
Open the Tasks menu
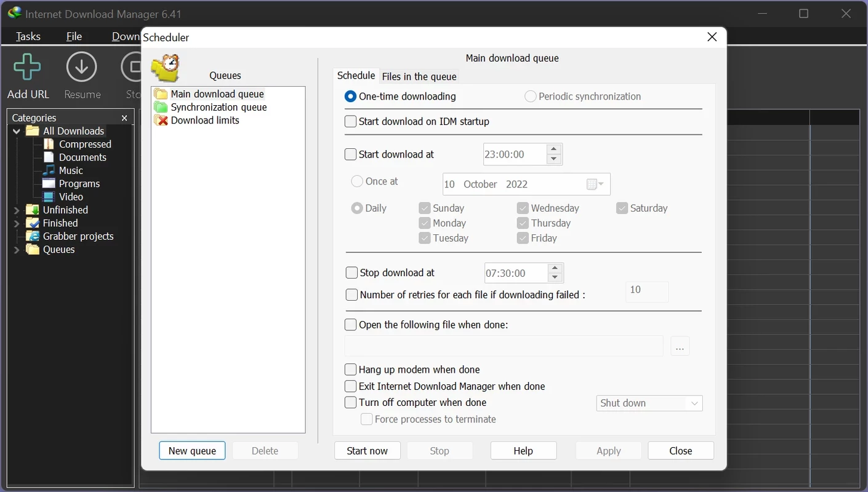pos(28,36)
